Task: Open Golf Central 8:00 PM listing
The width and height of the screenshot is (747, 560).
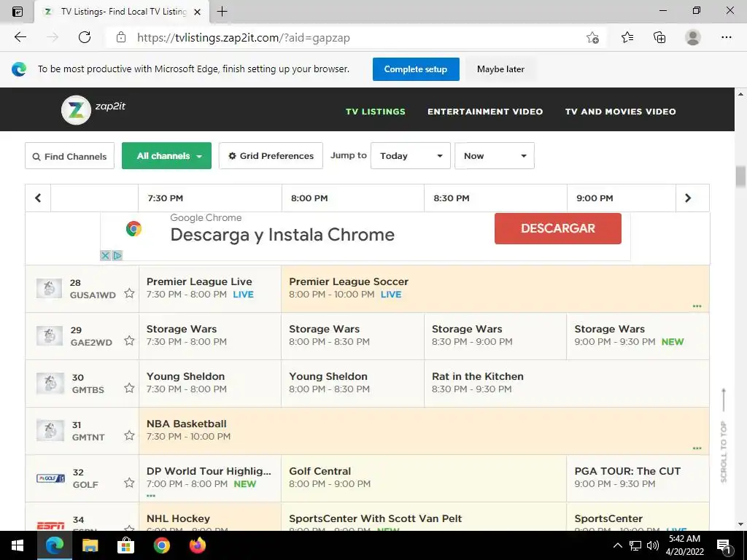Action: (x=424, y=478)
